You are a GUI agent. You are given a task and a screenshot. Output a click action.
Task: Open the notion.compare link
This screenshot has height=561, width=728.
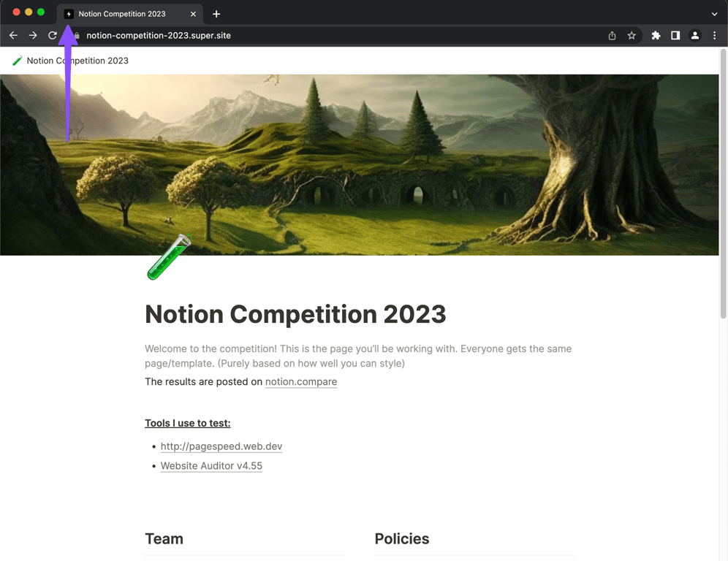(301, 381)
